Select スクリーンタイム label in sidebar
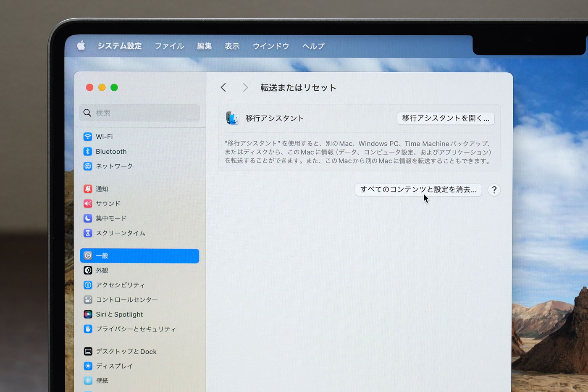The height and width of the screenshot is (392, 588). point(121,233)
